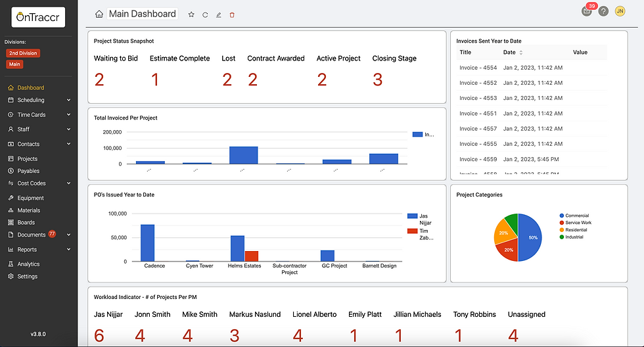This screenshot has height=347, width=644.
Task: Expand the Documents menu chevron
Action: coord(68,235)
